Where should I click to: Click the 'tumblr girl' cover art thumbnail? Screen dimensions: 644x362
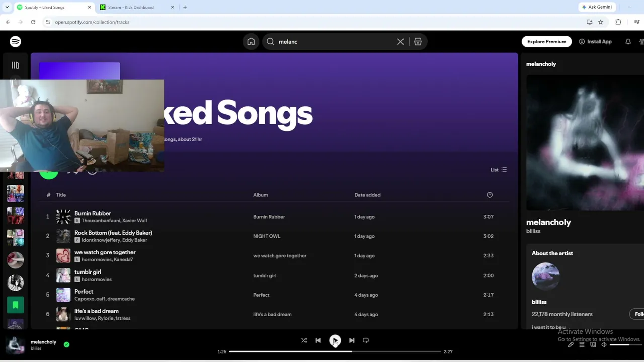(x=63, y=275)
